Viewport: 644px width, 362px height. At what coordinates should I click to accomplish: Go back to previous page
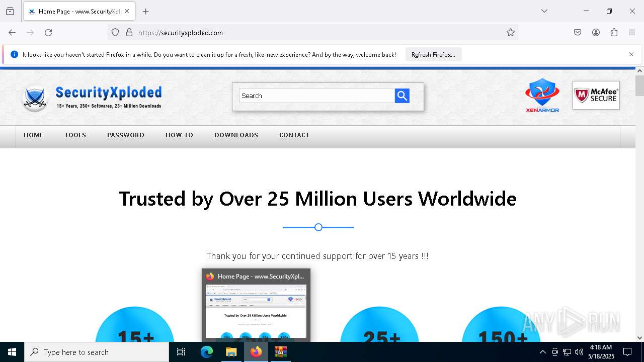[12, 32]
